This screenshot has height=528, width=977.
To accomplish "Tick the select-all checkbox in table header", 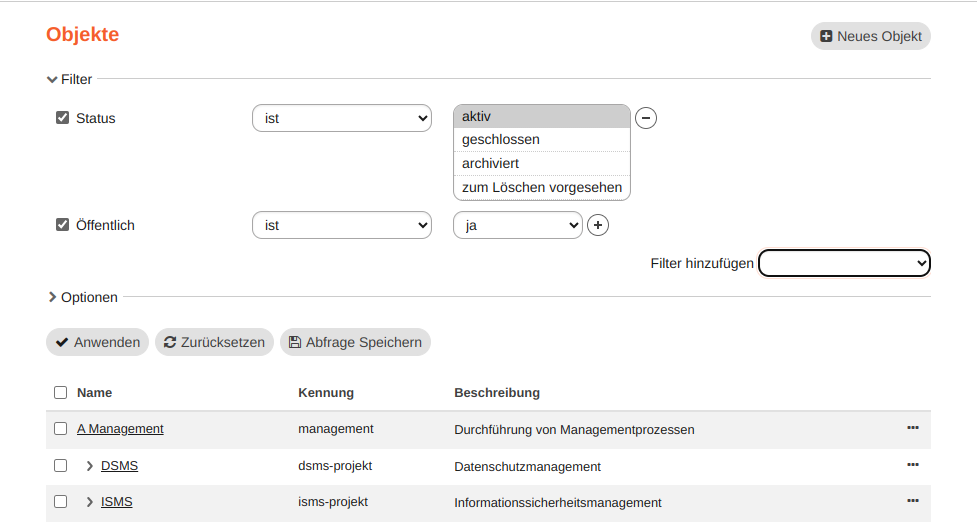I will (x=60, y=393).
